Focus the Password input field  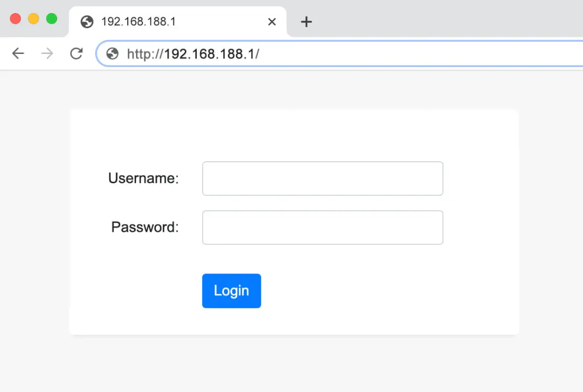[x=322, y=227]
